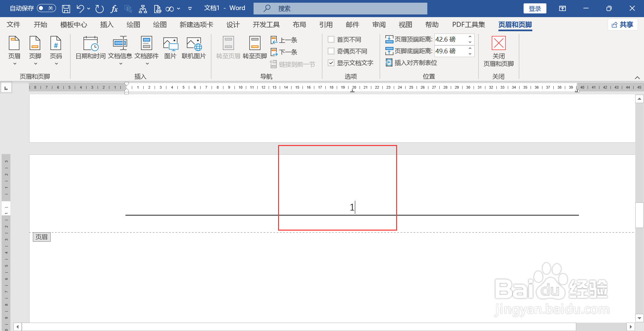Switch to the Home (开始) tab
The height and width of the screenshot is (331, 644).
pos(41,25)
